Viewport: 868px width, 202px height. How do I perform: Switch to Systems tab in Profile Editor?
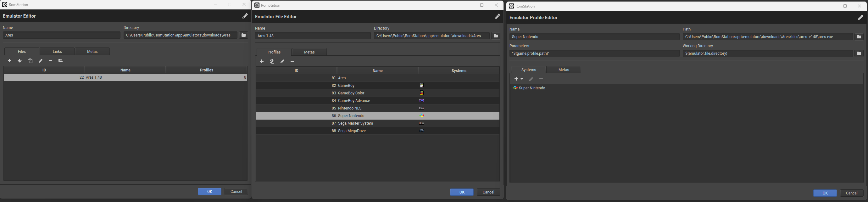click(528, 70)
